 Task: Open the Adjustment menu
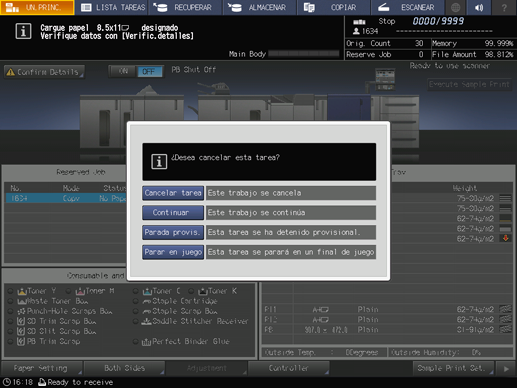[x=206, y=368]
